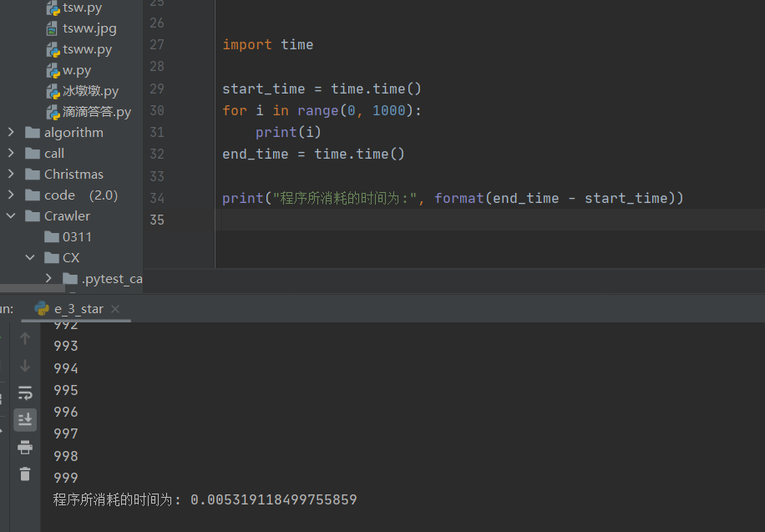The image size is (765, 532).
Task: Click the Christmas folder icon
Action: 33,175
